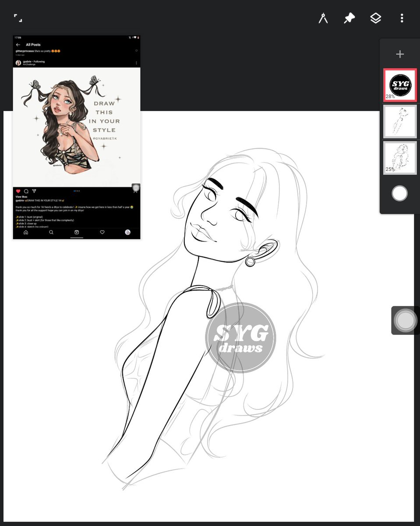Image resolution: width=420 pixels, height=526 pixels.
Task: Tap back arrow in Instagram reference
Action: [18, 45]
